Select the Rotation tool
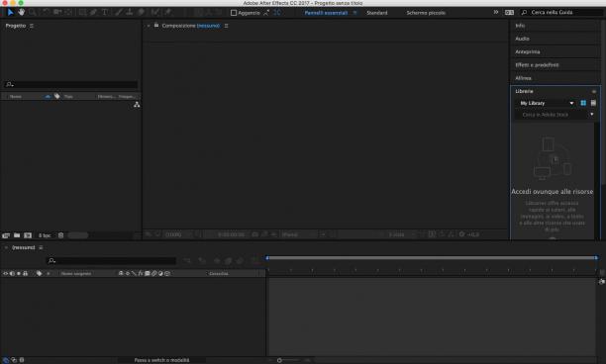 (x=46, y=12)
